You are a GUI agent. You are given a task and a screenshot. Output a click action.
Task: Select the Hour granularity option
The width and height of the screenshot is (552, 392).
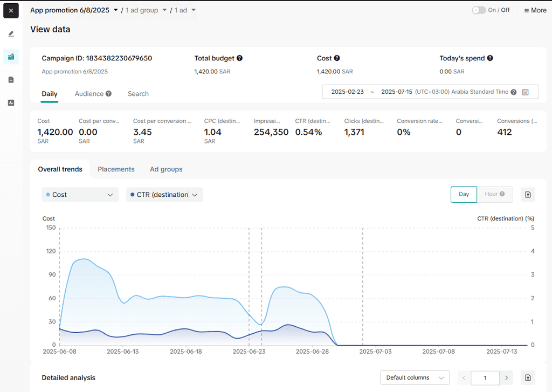(494, 194)
